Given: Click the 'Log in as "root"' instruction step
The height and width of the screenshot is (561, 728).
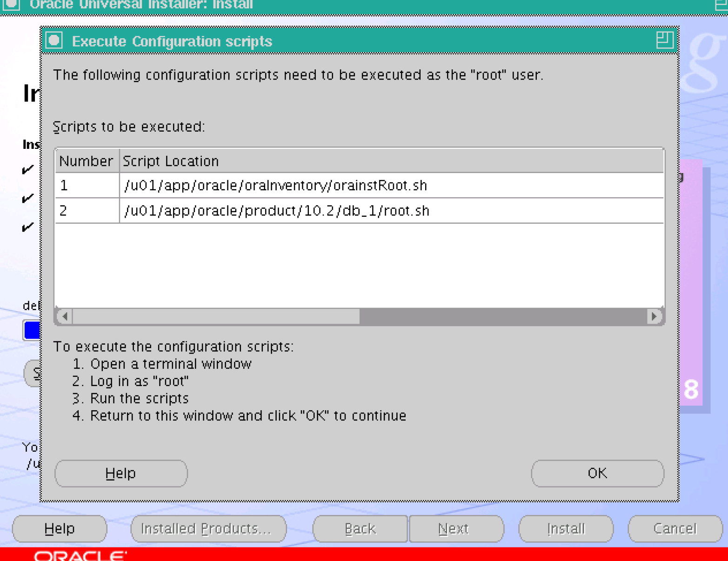Looking at the screenshot, I should [x=130, y=381].
